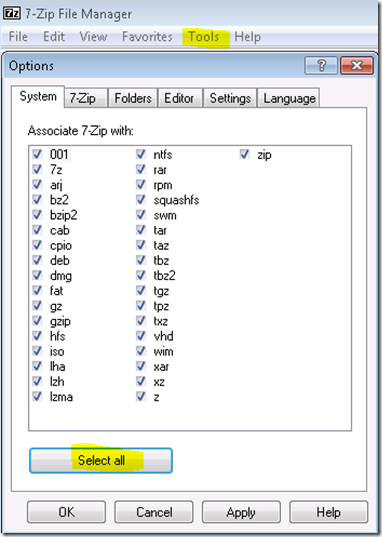Image resolution: width=382 pixels, height=537 pixels.
Task: Toggle the cab checkbox
Action: coord(37,230)
